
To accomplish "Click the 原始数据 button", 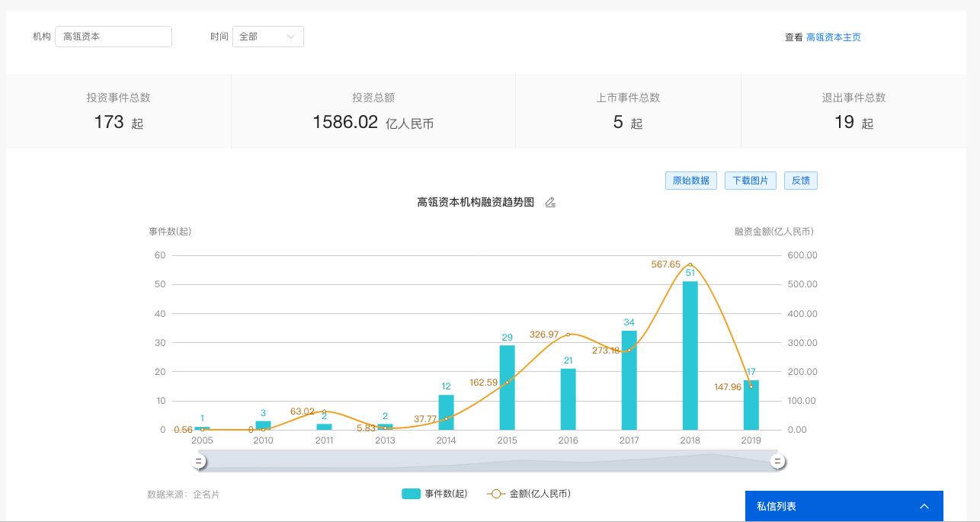I will (691, 181).
